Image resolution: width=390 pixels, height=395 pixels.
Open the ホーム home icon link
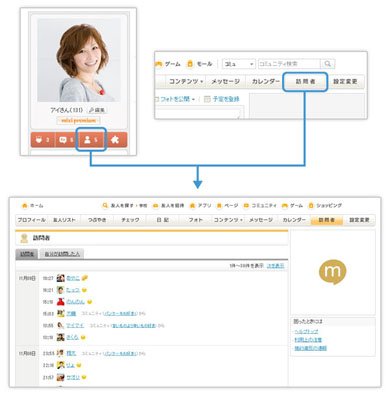(x=32, y=206)
